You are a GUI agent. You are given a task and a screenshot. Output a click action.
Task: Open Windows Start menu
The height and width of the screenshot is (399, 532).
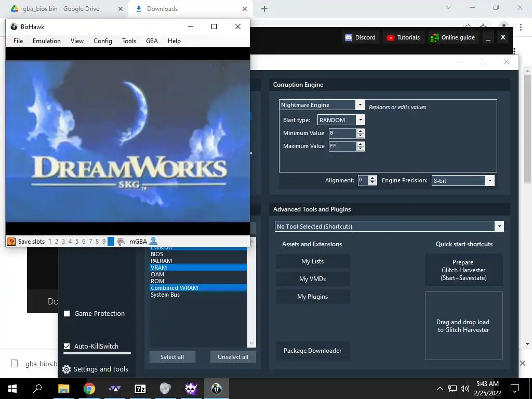12,389
